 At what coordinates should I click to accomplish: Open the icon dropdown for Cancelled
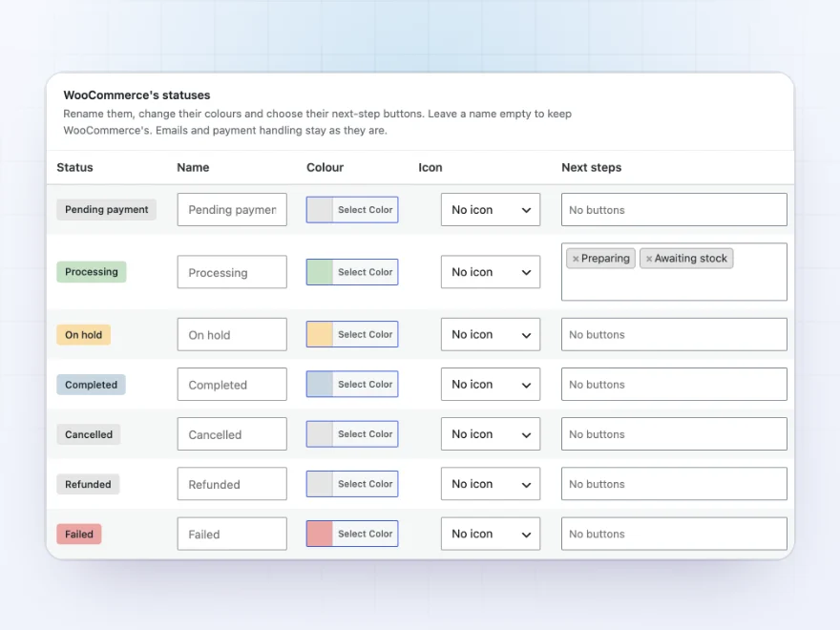[491, 434]
